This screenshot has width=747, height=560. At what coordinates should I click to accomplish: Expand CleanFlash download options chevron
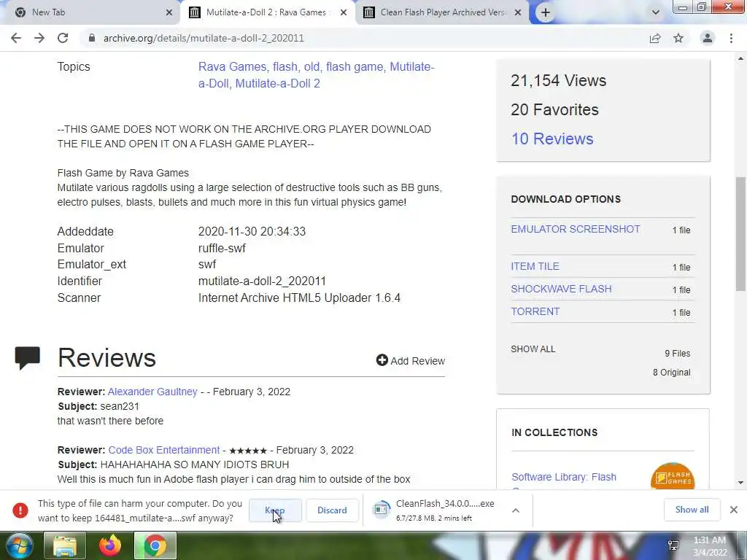pyautogui.click(x=516, y=510)
